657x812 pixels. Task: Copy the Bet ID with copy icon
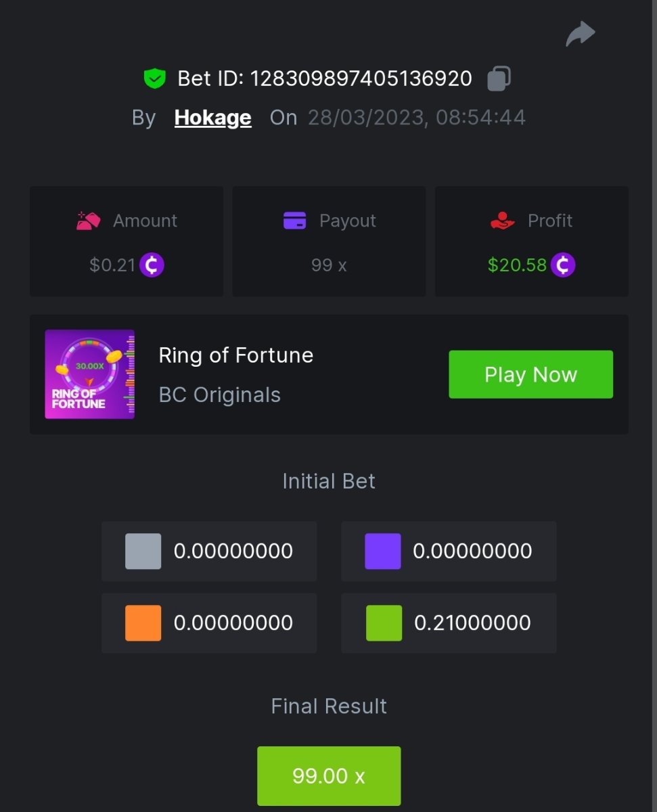499,78
